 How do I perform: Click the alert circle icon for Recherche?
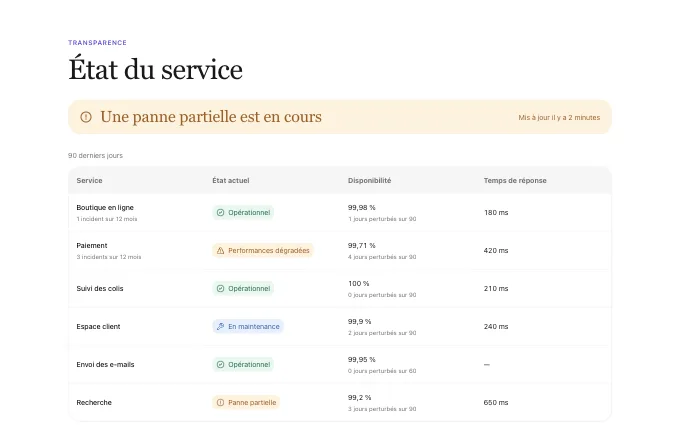220,402
